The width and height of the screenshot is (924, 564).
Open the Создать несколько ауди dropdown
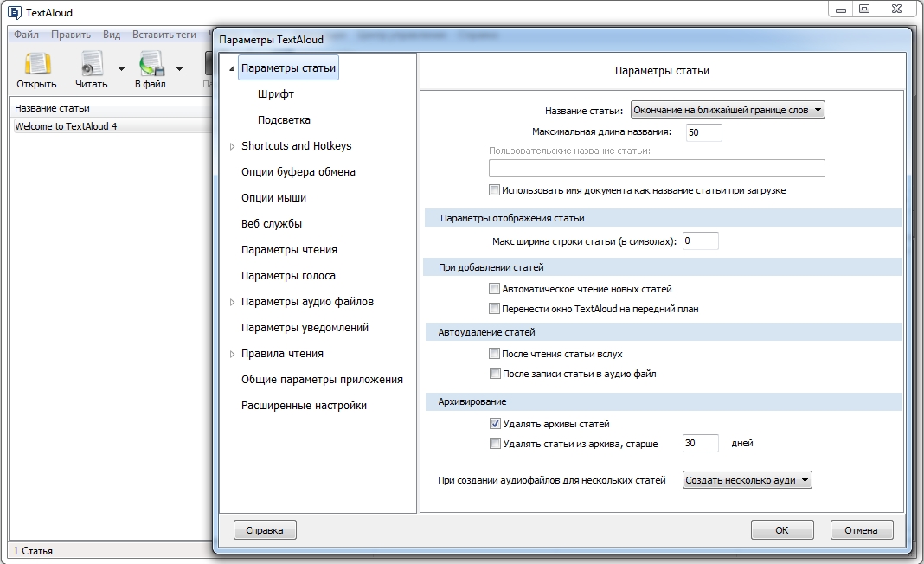(747, 480)
